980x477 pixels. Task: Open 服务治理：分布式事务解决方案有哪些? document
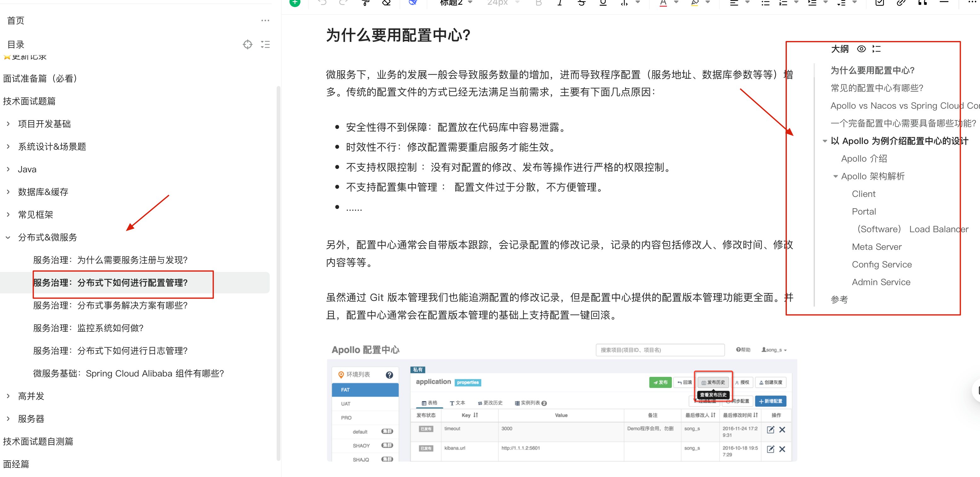pyautogui.click(x=110, y=305)
